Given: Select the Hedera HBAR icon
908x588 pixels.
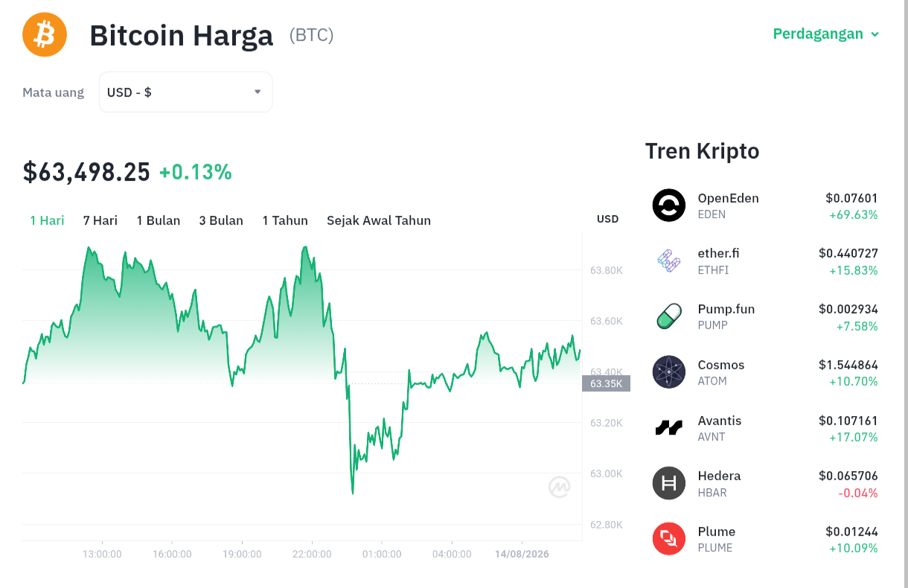Looking at the screenshot, I should (668, 483).
